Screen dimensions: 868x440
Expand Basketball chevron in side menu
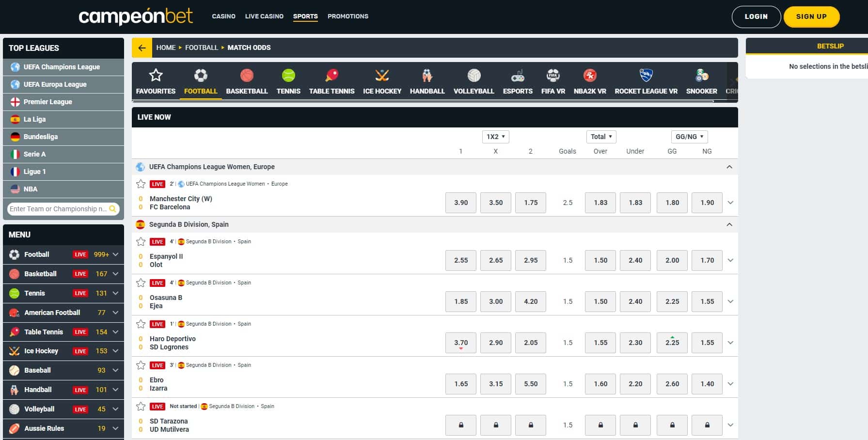pyautogui.click(x=115, y=274)
